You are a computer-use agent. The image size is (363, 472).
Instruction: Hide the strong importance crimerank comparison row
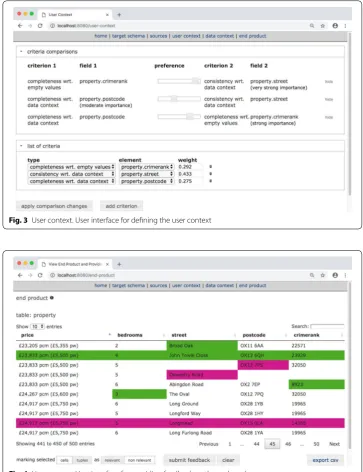(x=329, y=117)
